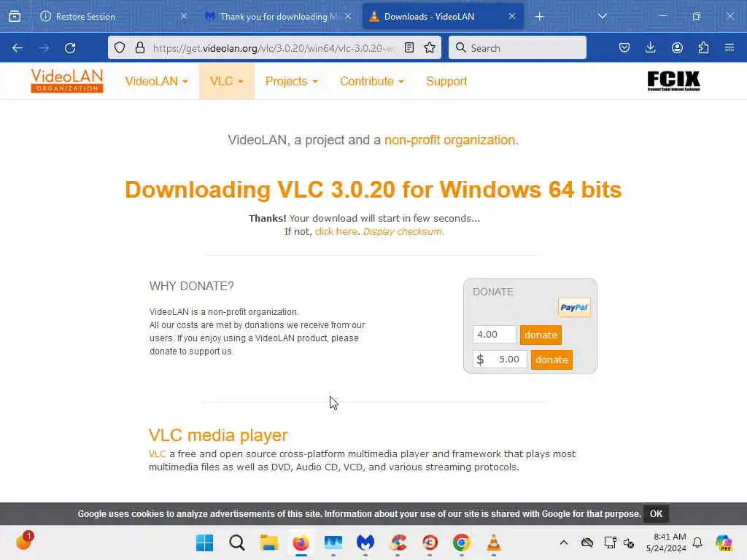Image resolution: width=747 pixels, height=560 pixels.
Task: Switch to the Thank you for downloading tab
Action: point(278,17)
